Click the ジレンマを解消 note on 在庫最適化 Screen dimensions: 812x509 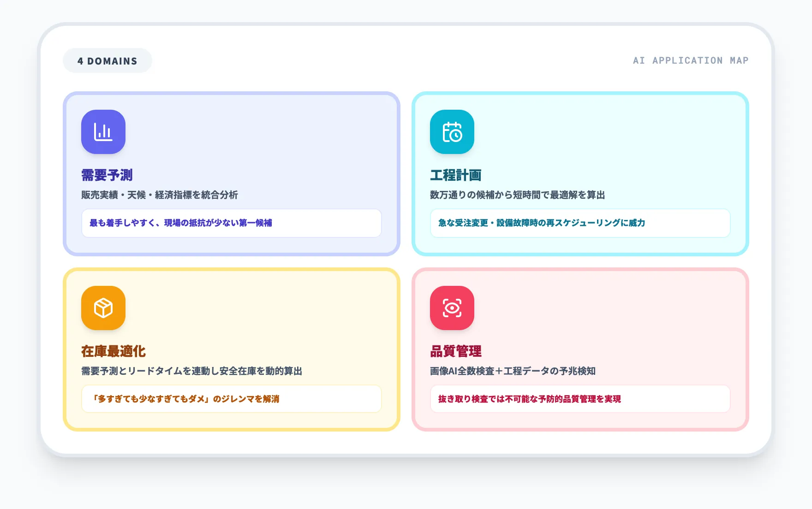tap(231, 399)
